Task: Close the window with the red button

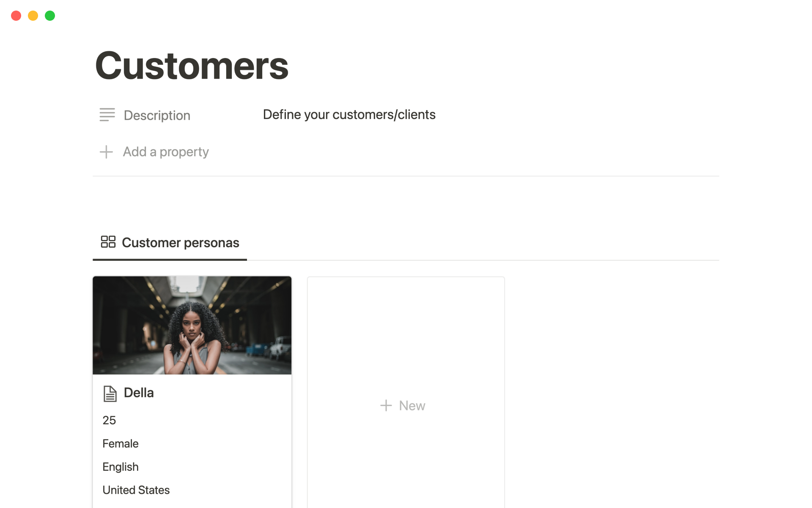Action: click(x=16, y=16)
